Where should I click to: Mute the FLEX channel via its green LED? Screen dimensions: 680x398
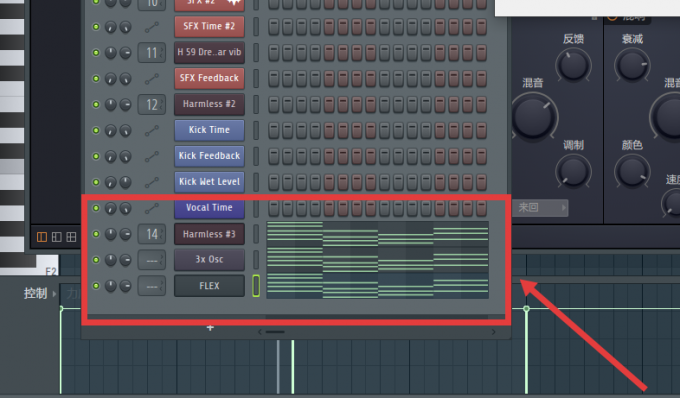coord(96,286)
